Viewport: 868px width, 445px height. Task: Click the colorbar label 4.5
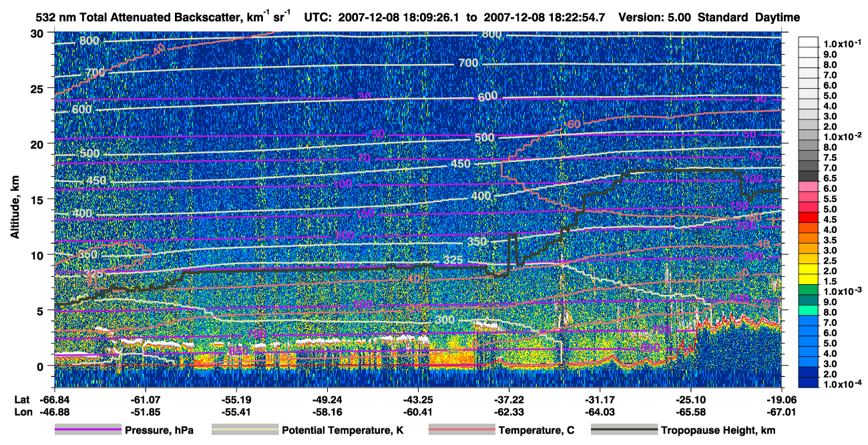[x=830, y=219]
